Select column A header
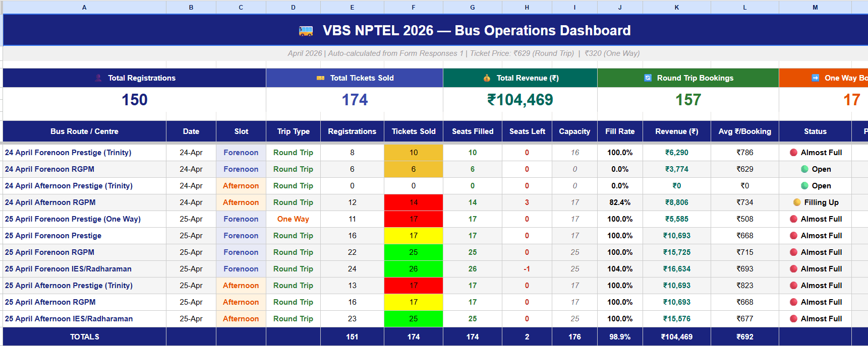The image size is (868, 346). pos(84,7)
